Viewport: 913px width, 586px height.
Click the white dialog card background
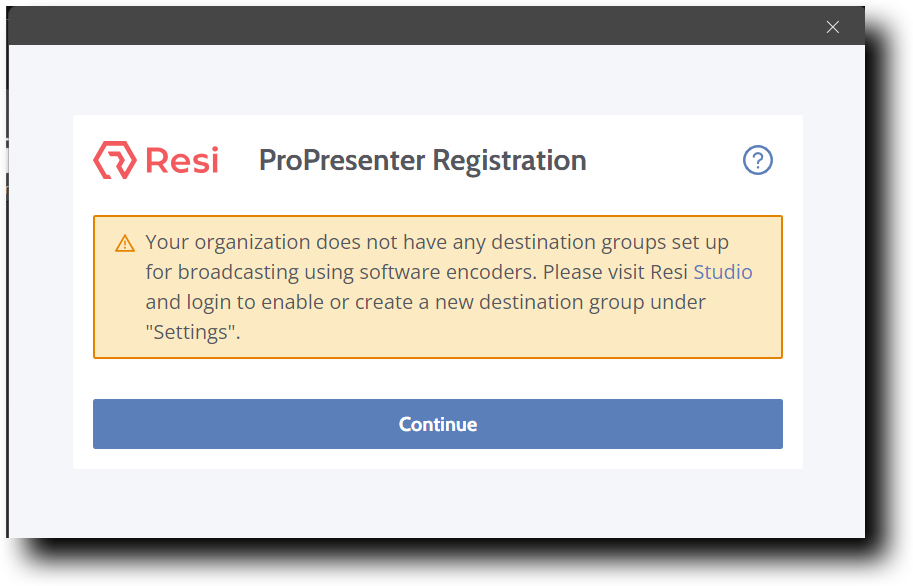coord(437,380)
